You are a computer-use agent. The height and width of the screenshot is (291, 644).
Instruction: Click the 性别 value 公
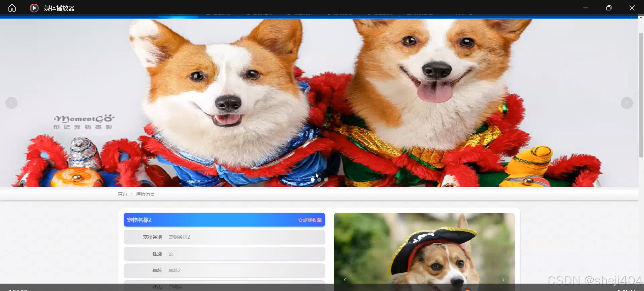[x=171, y=254]
